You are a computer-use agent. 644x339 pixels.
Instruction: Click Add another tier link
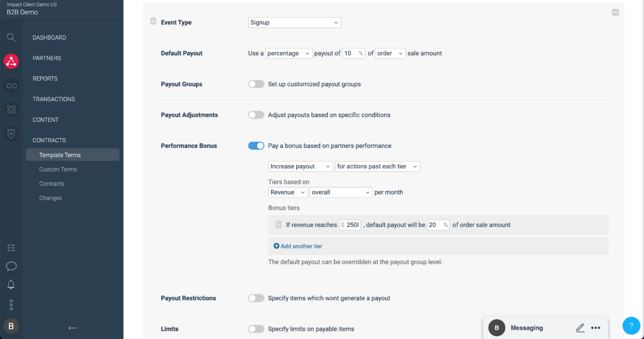[298, 246]
